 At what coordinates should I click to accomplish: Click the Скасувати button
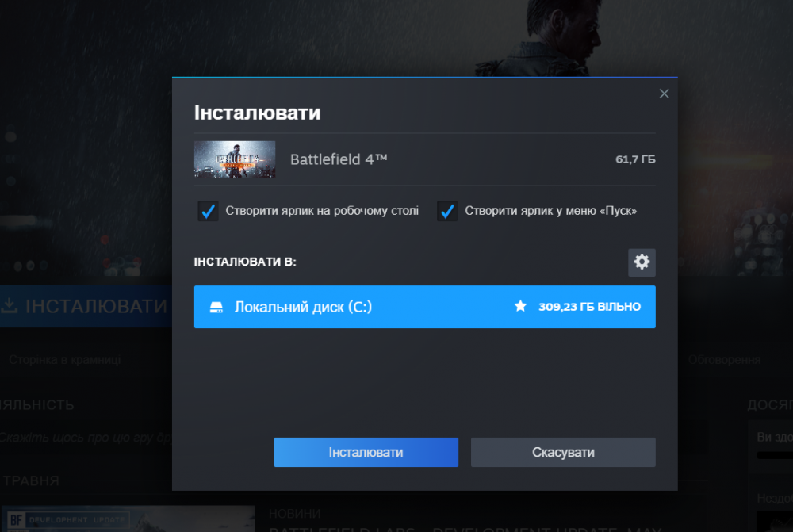[563, 452]
